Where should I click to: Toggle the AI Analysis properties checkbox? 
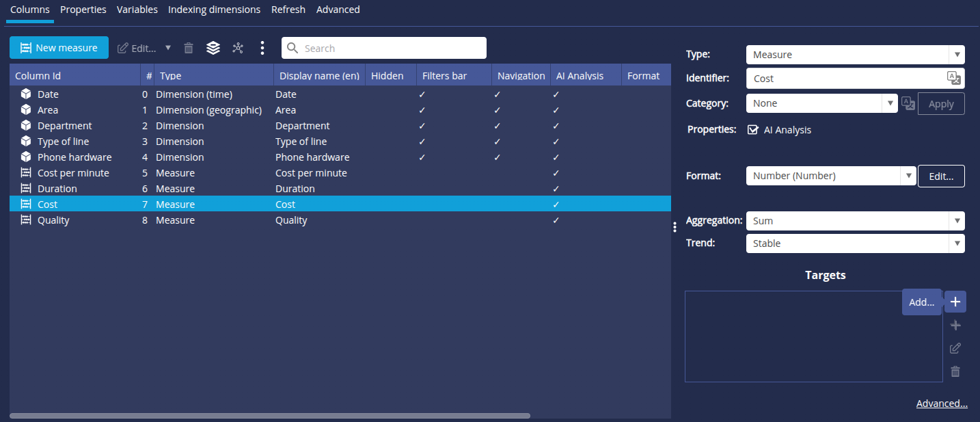point(753,130)
